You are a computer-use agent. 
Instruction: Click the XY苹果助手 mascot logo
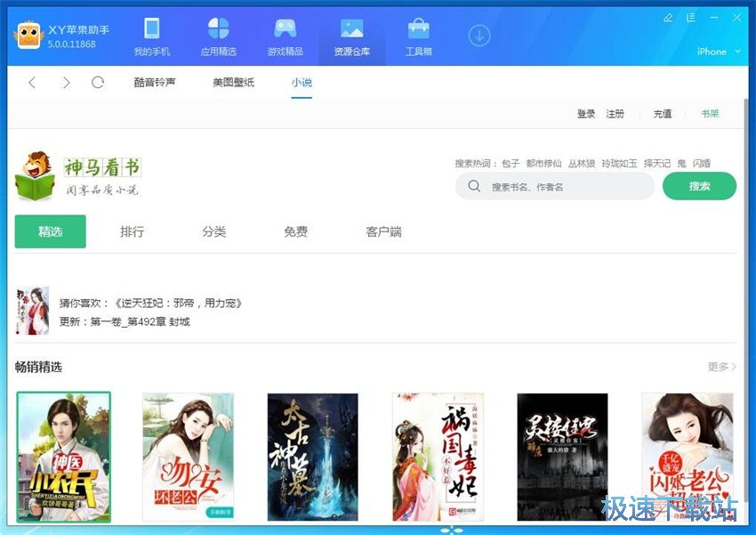tap(28, 35)
